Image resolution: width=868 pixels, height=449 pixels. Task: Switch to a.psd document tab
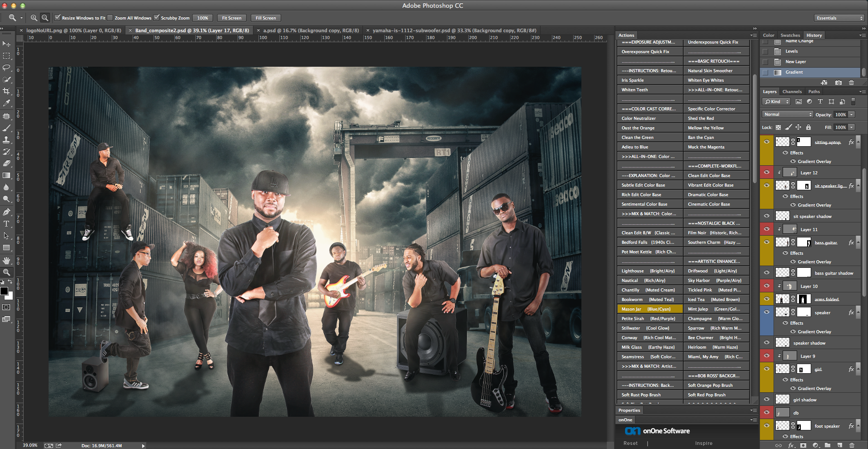point(311,30)
